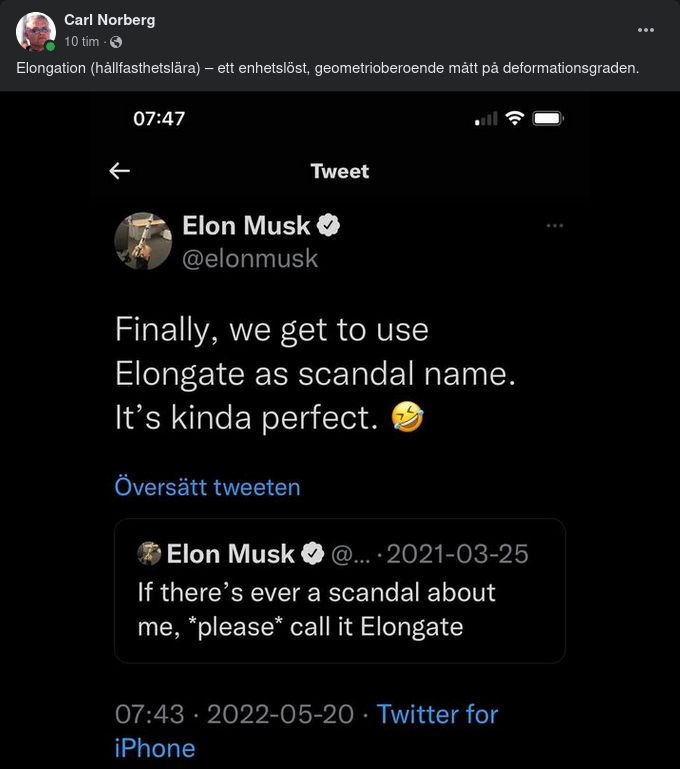Screen dimensions: 680x769
Task: Click Elon Musk's tweet avatar
Action: (143, 241)
